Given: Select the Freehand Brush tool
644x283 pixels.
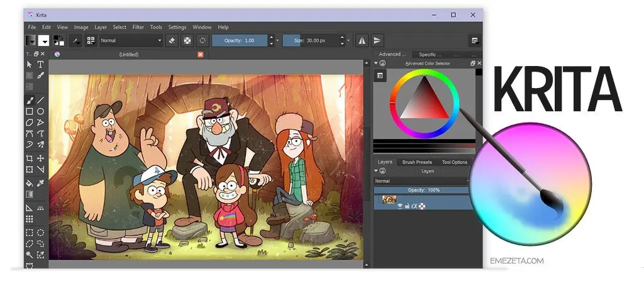Looking at the screenshot, I should pos(30,100).
